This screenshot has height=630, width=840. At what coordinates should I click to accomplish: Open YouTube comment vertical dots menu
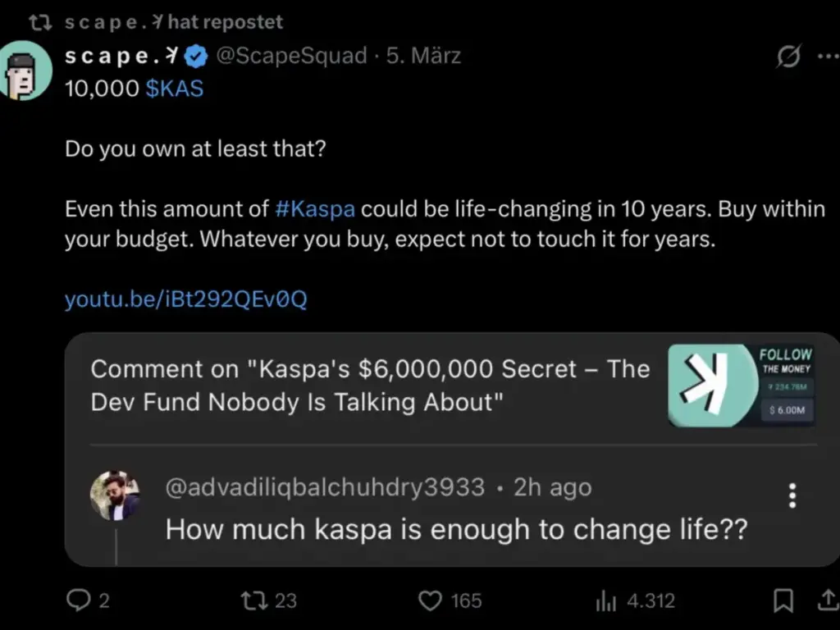[792, 495]
